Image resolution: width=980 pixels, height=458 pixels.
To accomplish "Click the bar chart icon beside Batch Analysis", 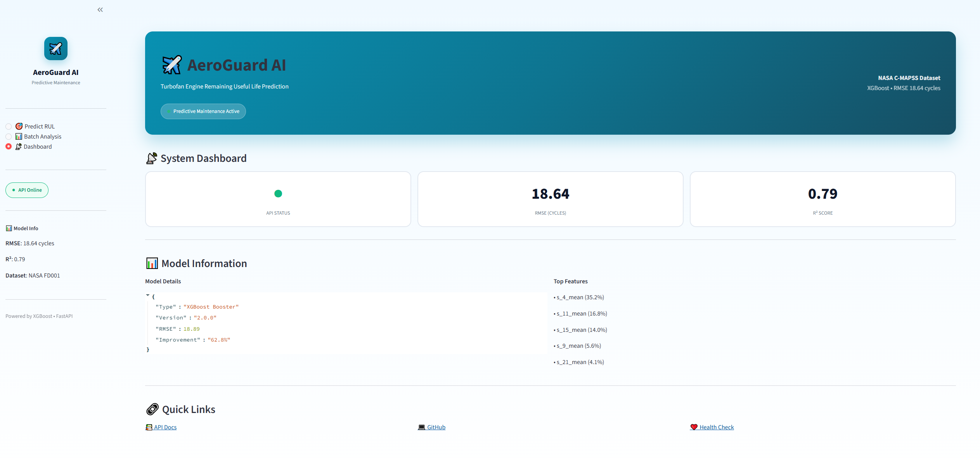I will (19, 136).
